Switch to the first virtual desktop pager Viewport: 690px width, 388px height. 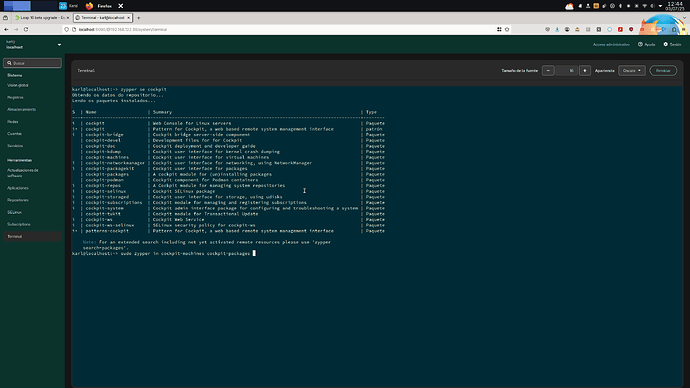click(x=17, y=6)
